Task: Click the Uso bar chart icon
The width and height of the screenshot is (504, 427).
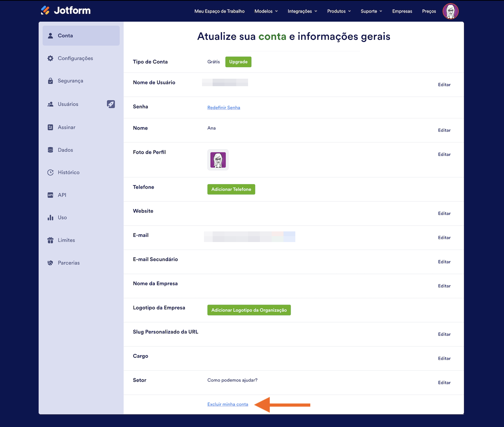Action: point(50,217)
